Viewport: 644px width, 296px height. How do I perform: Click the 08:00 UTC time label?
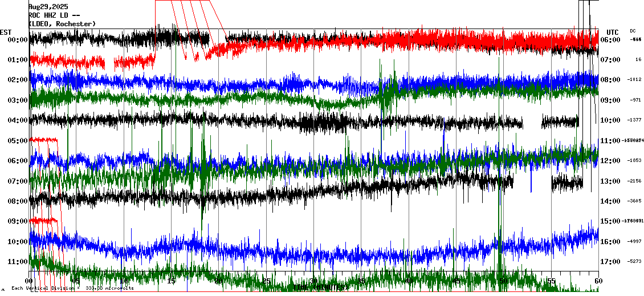click(610, 80)
